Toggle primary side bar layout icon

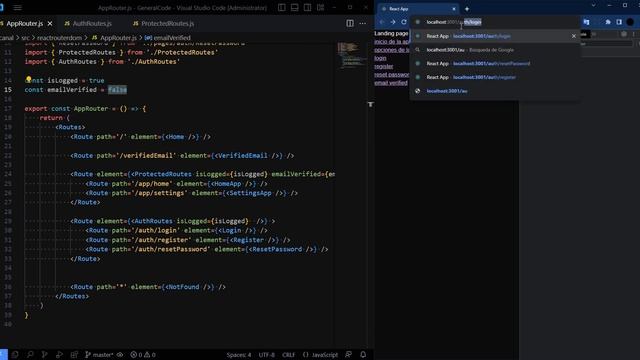[282, 8]
